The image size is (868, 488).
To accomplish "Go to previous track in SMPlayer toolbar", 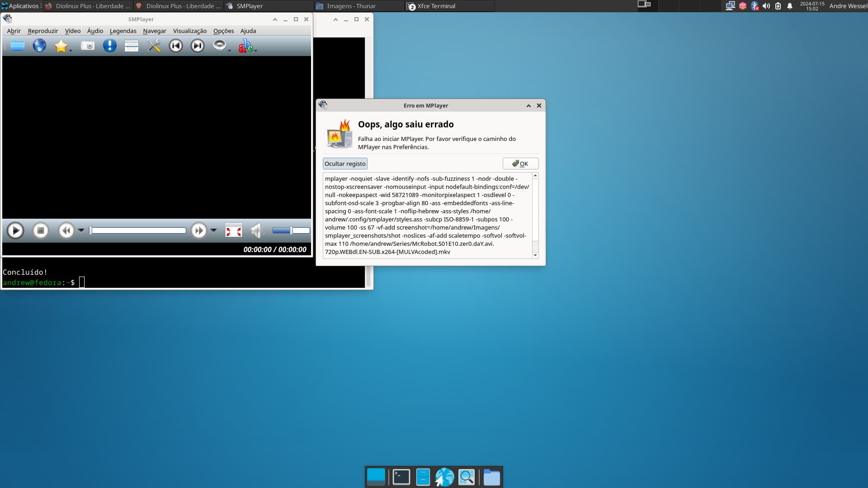I will coord(176,46).
